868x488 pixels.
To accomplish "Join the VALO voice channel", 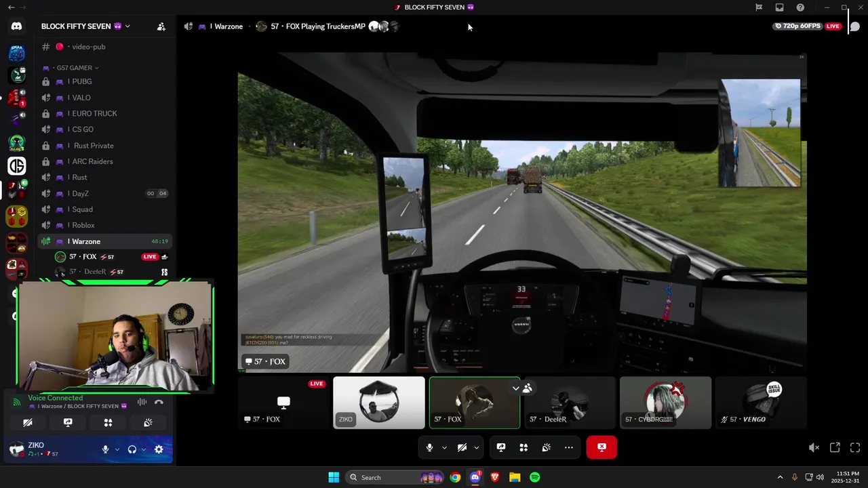I will coord(105,98).
